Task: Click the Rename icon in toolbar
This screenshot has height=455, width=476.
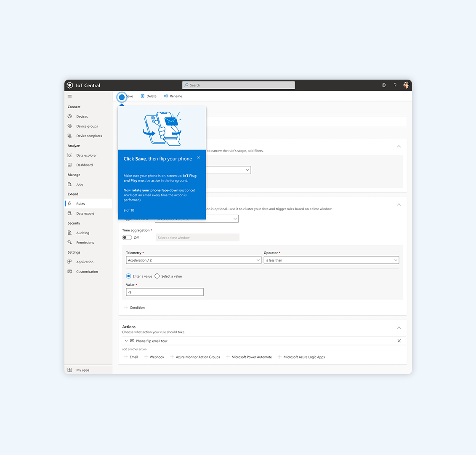Action: pos(166,96)
